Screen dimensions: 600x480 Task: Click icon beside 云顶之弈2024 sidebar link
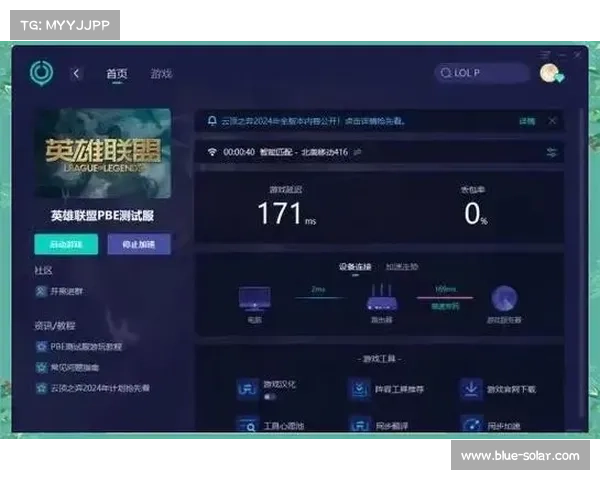coord(41,388)
